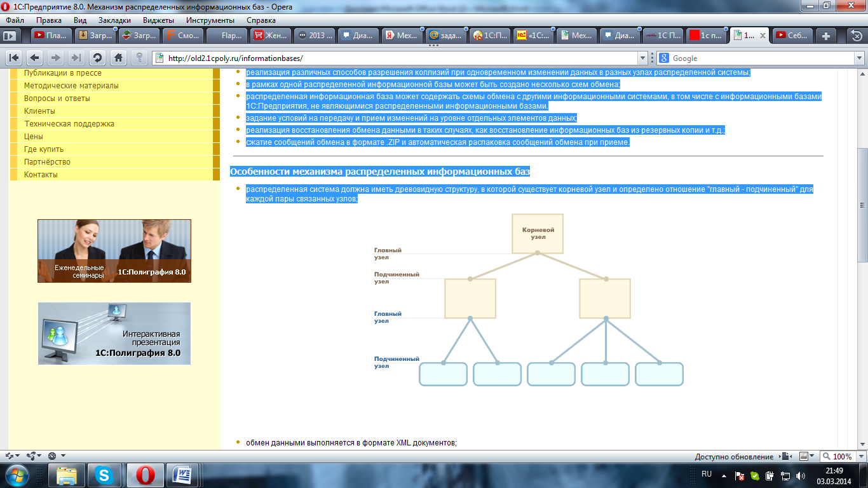
Task: Go back to the previous page
Action: pyautogui.click(x=35, y=58)
